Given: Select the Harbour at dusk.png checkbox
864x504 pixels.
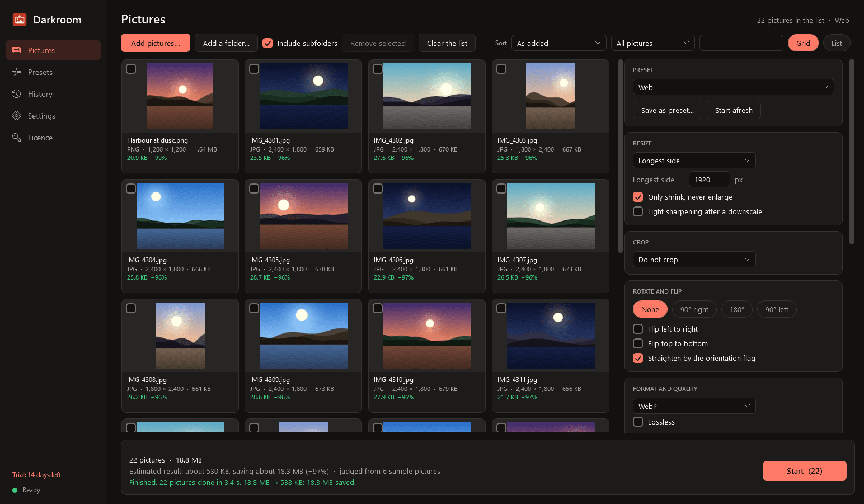Looking at the screenshot, I should click(131, 69).
